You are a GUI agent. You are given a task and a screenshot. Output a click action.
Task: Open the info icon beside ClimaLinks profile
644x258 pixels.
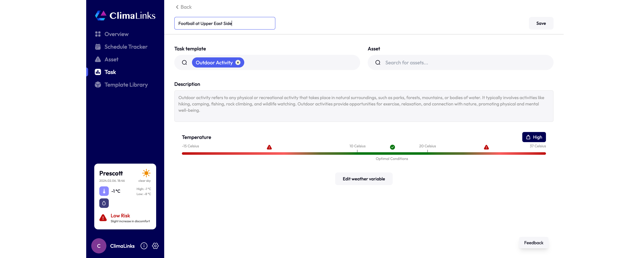click(144, 246)
